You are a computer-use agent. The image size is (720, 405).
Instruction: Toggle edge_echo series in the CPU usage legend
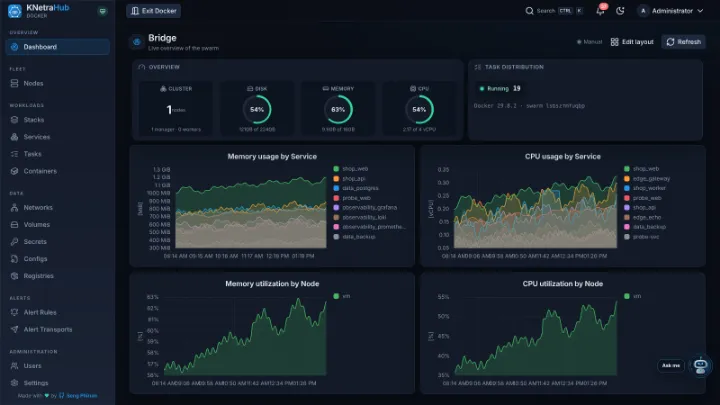tap(642, 217)
